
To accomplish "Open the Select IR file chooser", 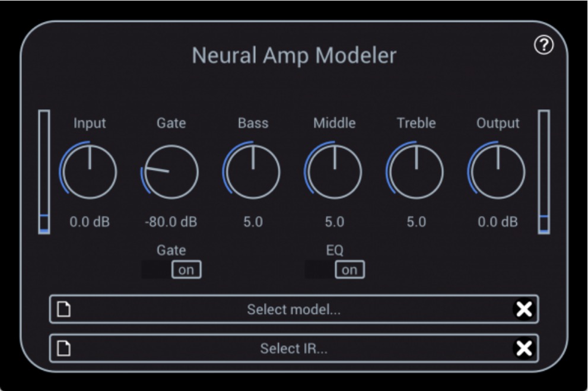I will coord(294,348).
